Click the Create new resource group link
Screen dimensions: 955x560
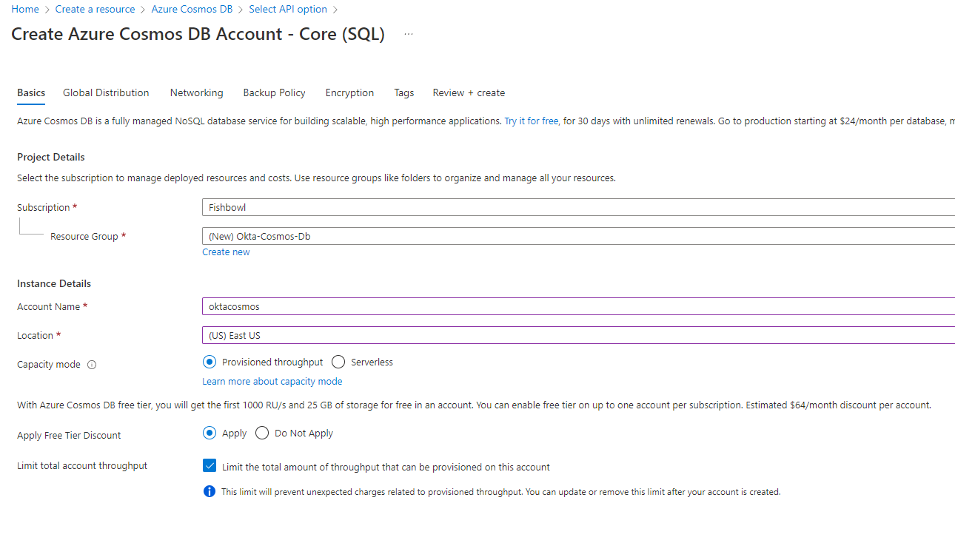[226, 252]
